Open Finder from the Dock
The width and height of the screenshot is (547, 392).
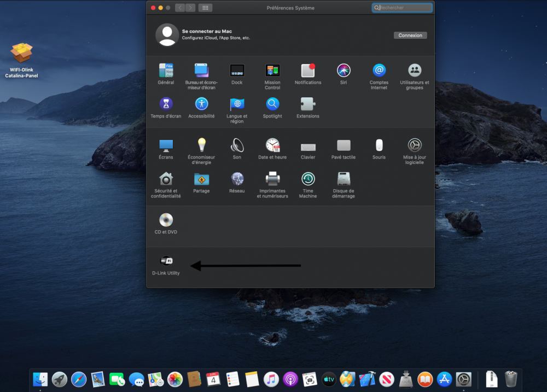point(40,379)
